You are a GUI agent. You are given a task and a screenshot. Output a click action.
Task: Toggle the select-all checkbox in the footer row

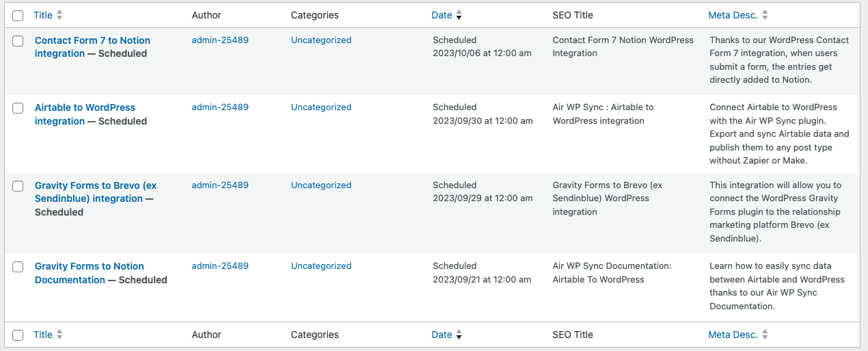18,335
